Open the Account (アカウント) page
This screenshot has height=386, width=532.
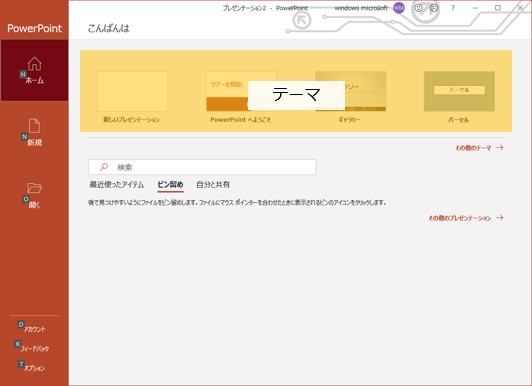34,328
